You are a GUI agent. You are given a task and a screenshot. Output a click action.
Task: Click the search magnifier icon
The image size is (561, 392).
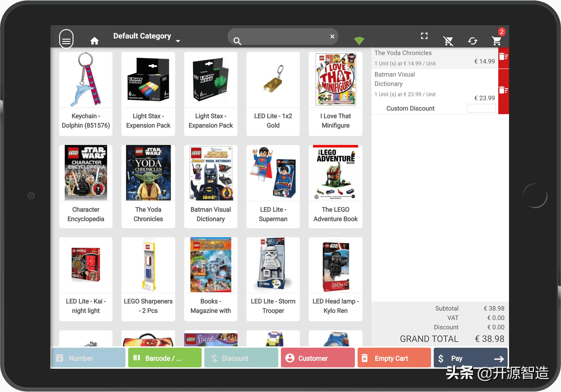coord(237,41)
